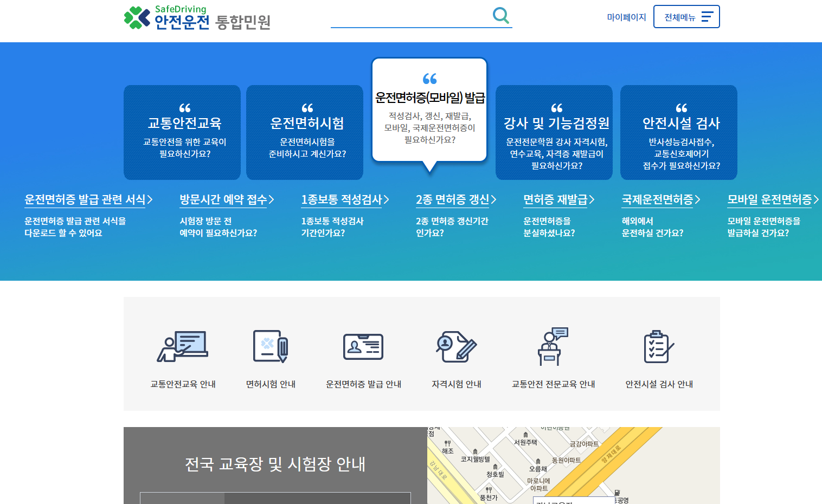Open 방문시간 예약 접수 link

[x=223, y=199]
